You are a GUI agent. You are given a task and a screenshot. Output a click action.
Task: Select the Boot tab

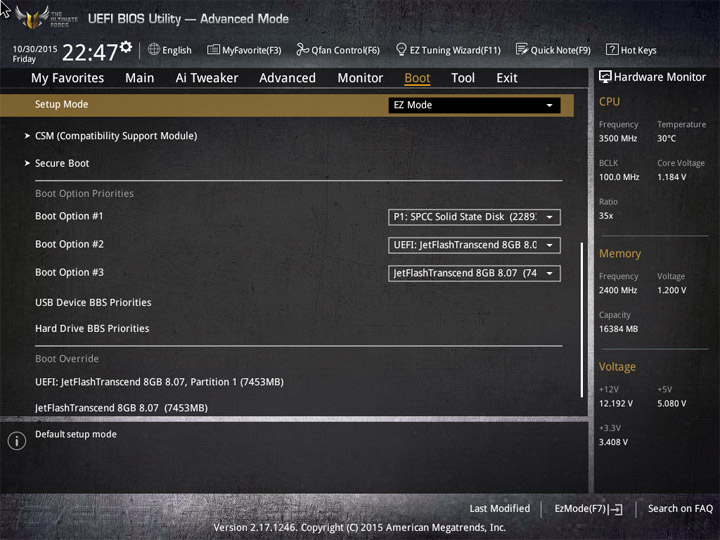(417, 78)
